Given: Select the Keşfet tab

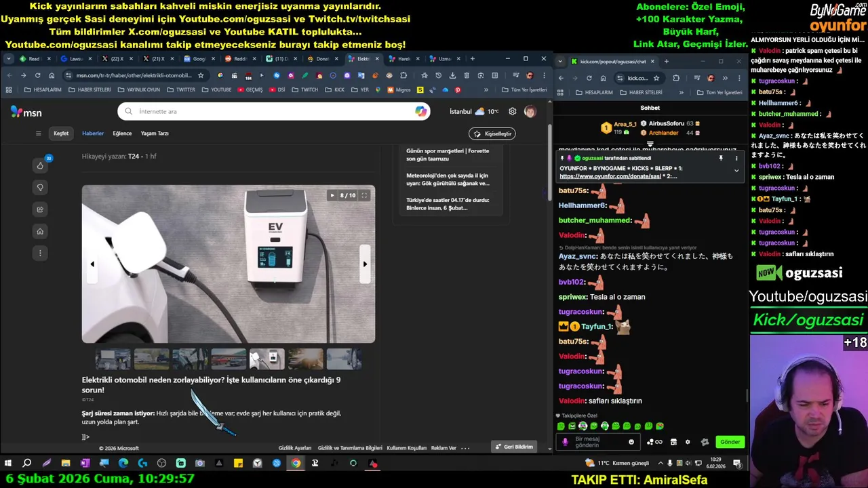Looking at the screenshot, I should (61, 134).
